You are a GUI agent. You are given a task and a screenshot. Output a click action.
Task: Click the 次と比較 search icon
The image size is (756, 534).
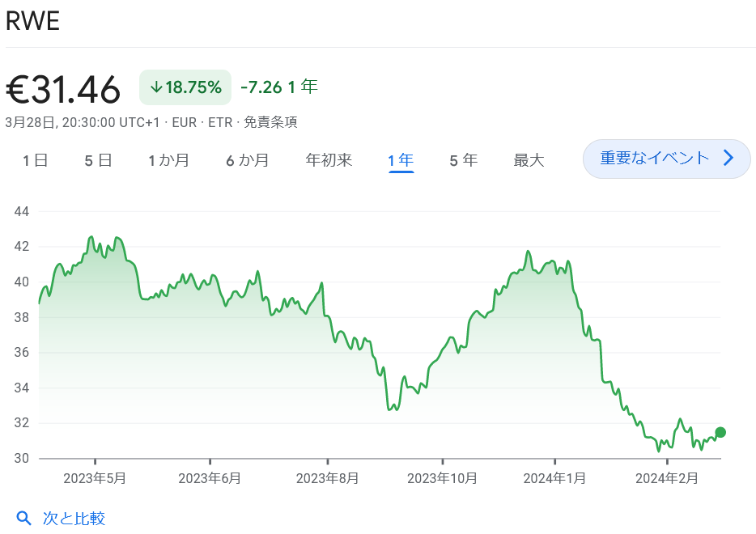click(24, 517)
